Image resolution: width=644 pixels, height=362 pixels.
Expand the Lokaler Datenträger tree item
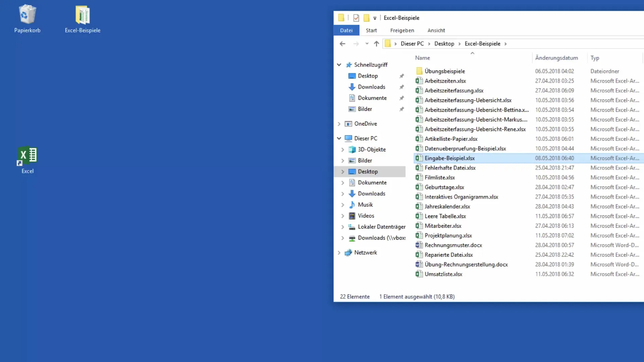(x=343, y=227)
